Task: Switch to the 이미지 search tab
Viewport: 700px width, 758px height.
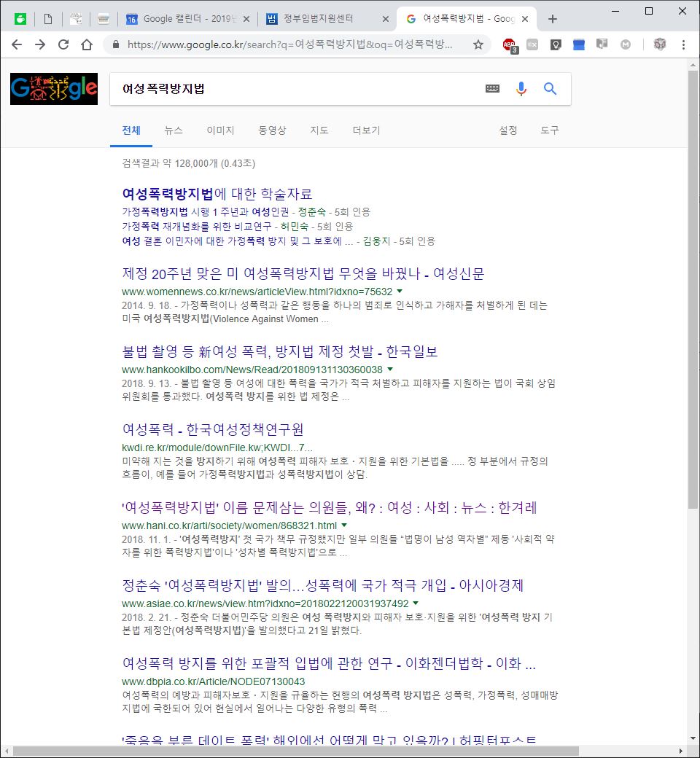Action: (x=220, y=130)
